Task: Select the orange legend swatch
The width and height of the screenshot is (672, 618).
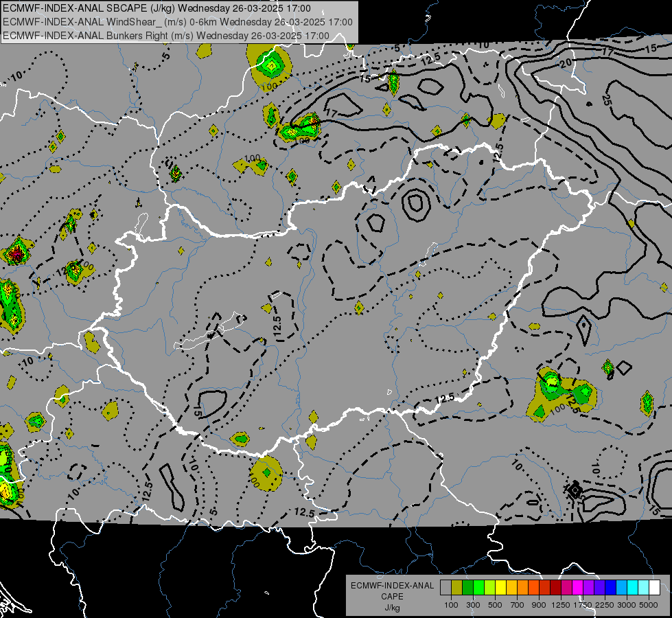Action: [523, 588]
